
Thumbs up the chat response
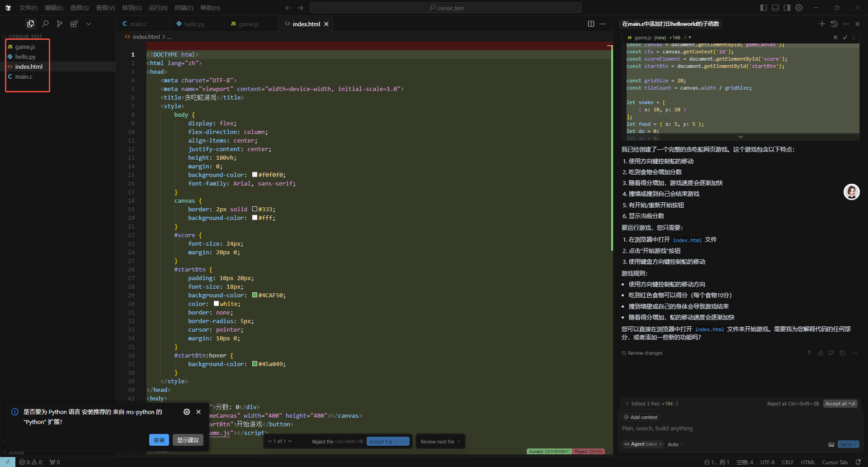click(821, 353)
